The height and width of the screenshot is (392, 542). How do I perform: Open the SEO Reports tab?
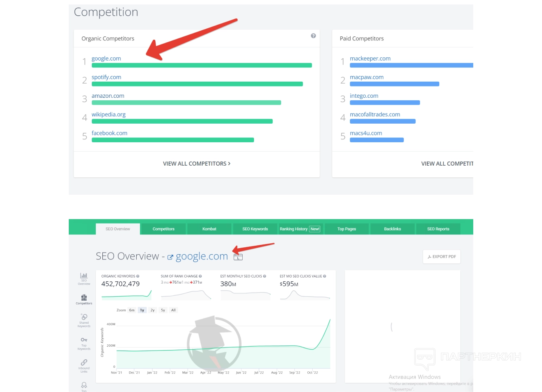(438, 229)
